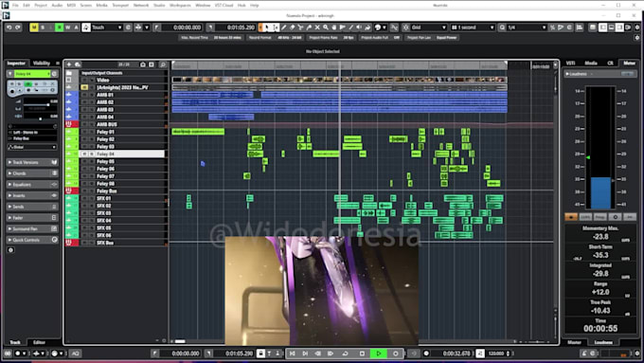Expand the Track Versions inspector section

click(x=32, y=162)
